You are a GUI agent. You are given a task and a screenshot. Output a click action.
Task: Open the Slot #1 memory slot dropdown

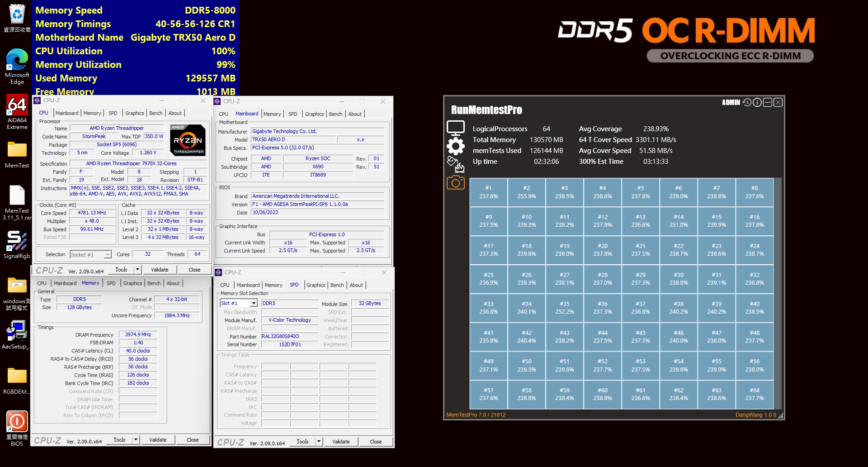coord(254,303)
